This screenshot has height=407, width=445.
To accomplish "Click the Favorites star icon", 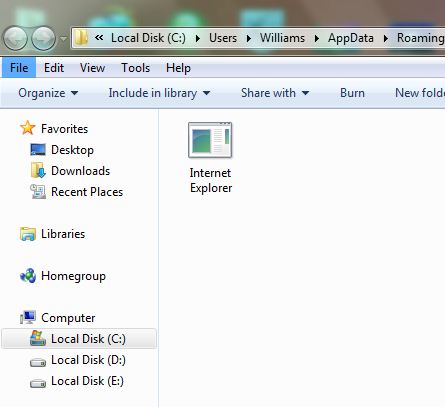I will point(27,128).
